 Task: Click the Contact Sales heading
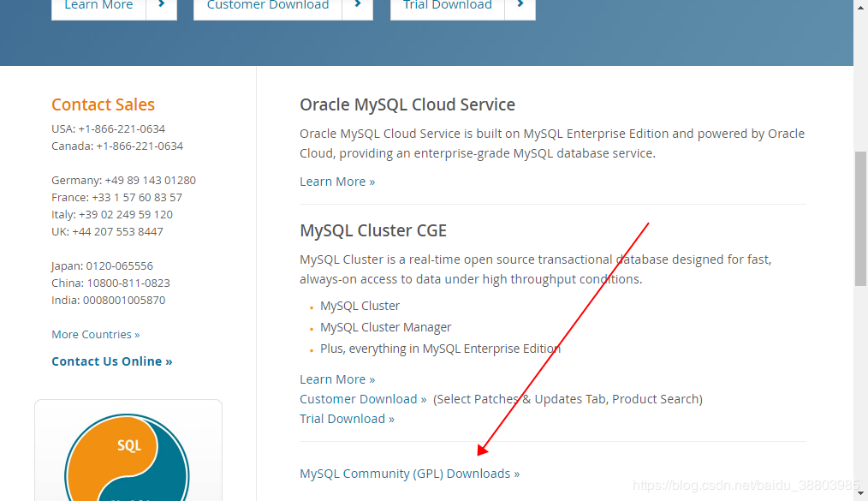pyautogui.click(x=103, y=104)
